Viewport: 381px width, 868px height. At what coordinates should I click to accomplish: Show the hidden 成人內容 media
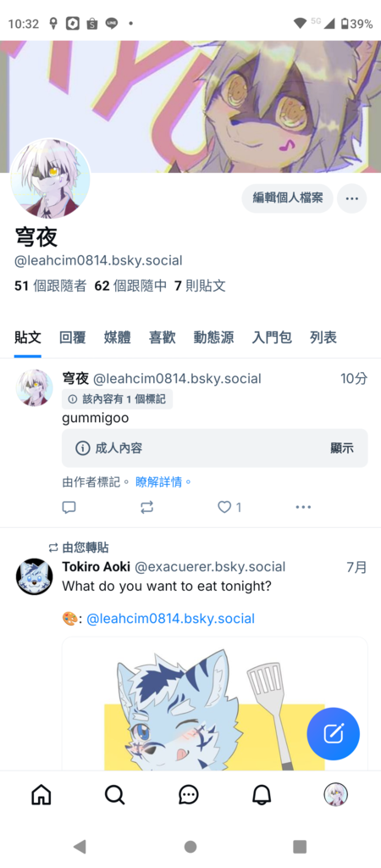coord(342,448)
